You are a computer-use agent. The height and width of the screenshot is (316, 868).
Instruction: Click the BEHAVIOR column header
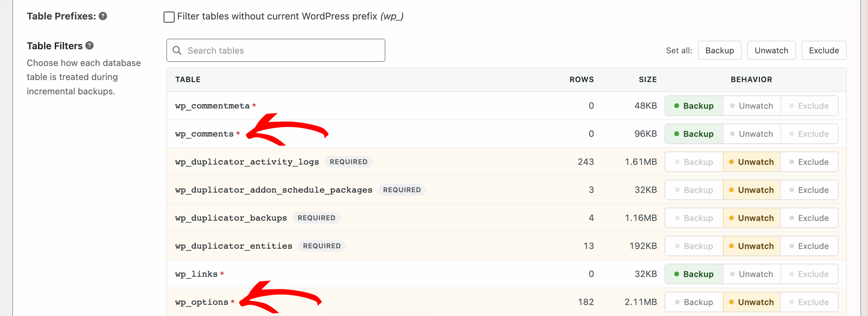(x=752, y=79)
